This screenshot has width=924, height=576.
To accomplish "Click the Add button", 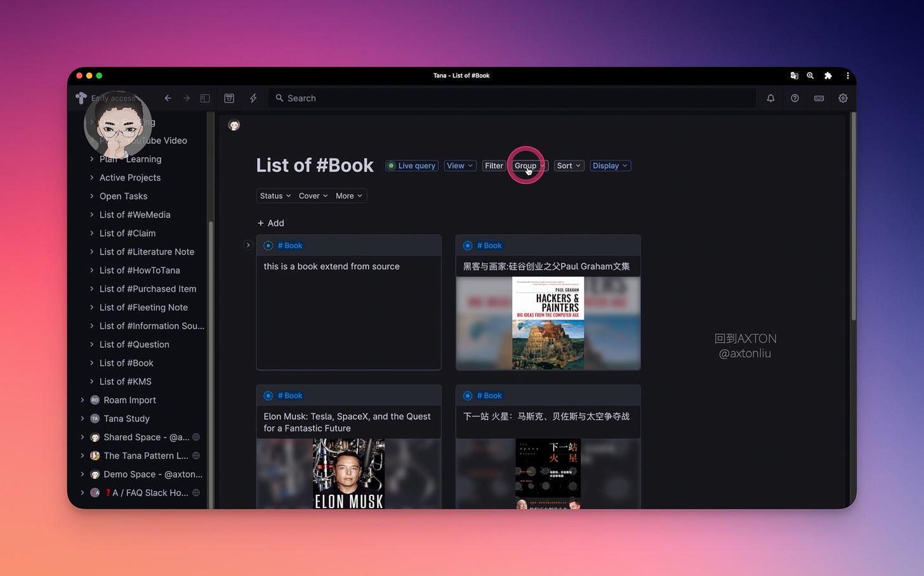I will (x=270, y=223).
